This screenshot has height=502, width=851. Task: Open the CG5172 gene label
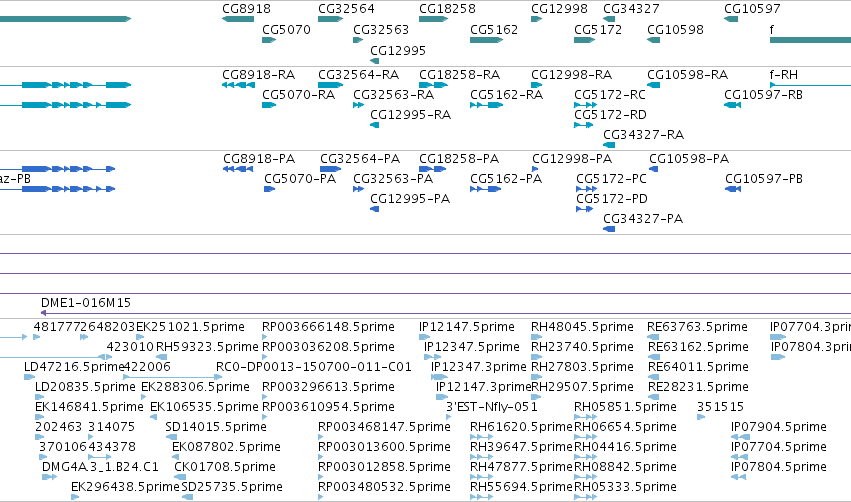click(598, 29)
